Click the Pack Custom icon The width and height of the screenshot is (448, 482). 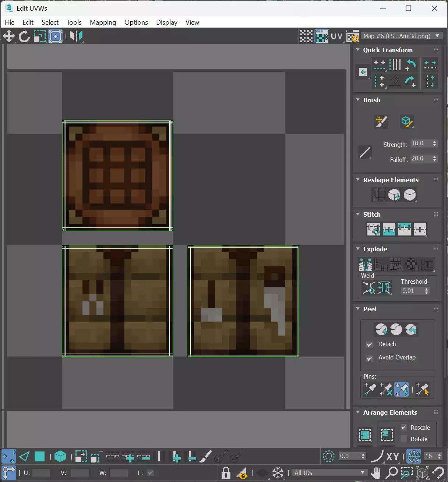click(x=365, y=435)
